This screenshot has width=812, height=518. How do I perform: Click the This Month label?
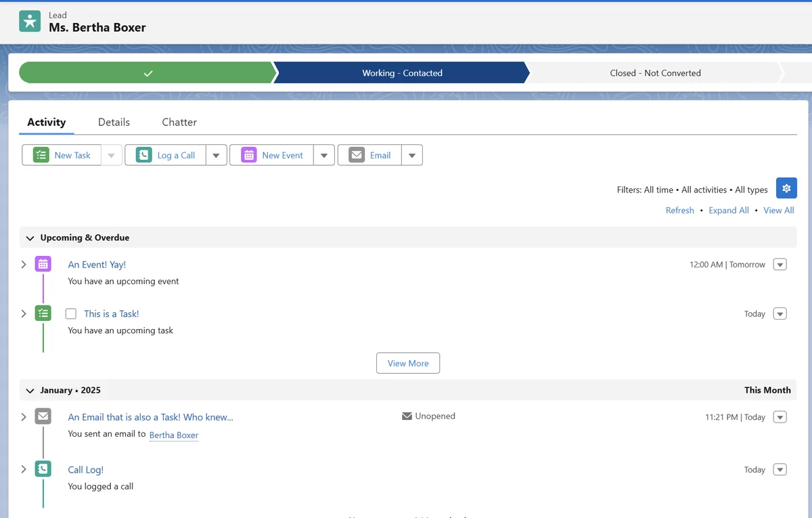tap(767, 390)
